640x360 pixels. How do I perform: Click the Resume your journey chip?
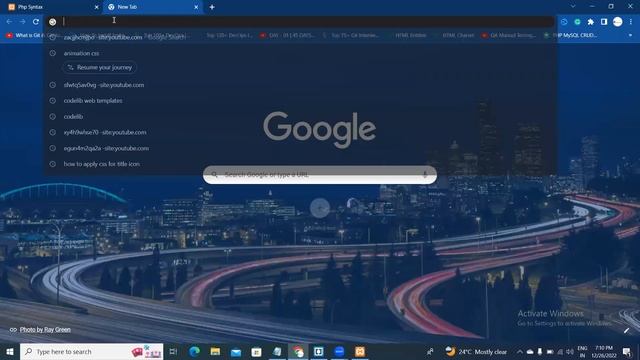coord(100,67)
